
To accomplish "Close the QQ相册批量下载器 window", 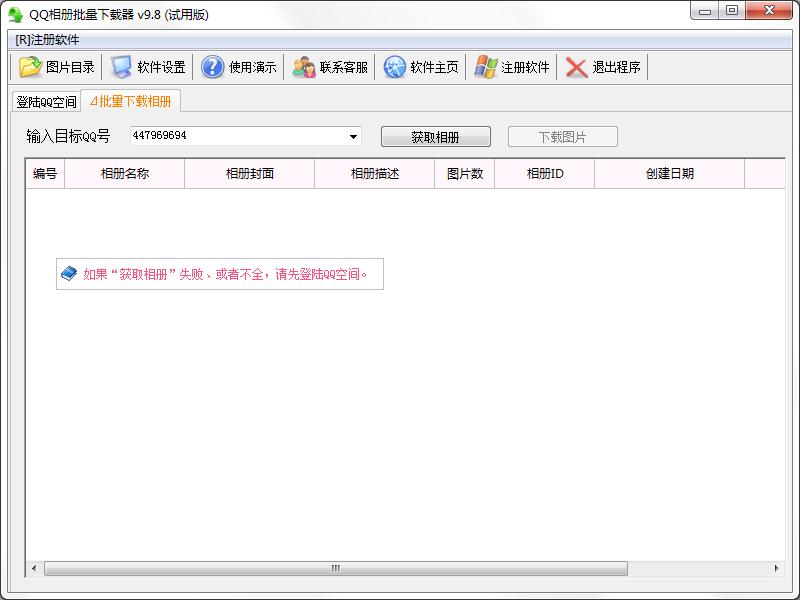I will [x=769, y=11].
